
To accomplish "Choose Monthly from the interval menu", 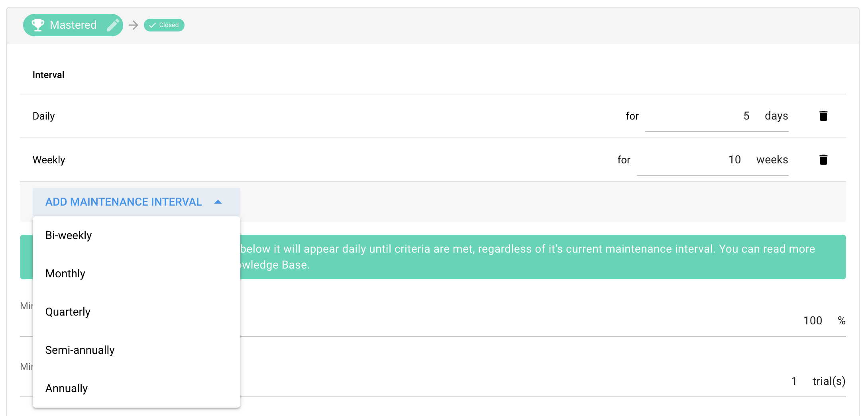I will pyautogui.click(x=65, y=274).
